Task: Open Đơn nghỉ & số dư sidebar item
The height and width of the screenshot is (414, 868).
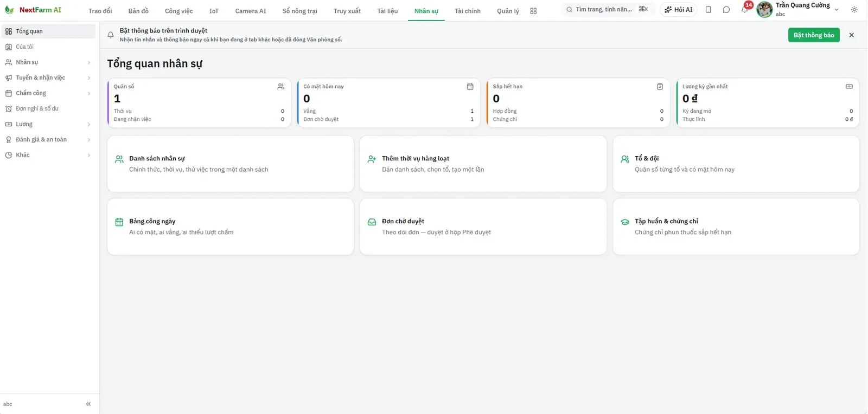Action: (48, 108)
